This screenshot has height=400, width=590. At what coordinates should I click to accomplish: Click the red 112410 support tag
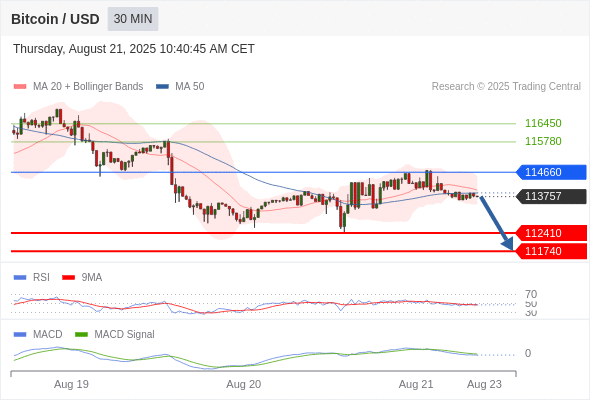551,233
